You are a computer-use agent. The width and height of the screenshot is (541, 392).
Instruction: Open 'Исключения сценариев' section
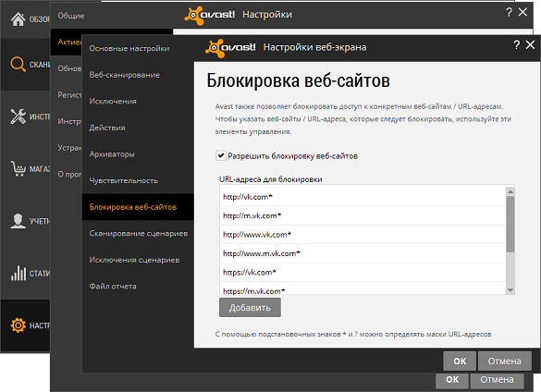134,260
